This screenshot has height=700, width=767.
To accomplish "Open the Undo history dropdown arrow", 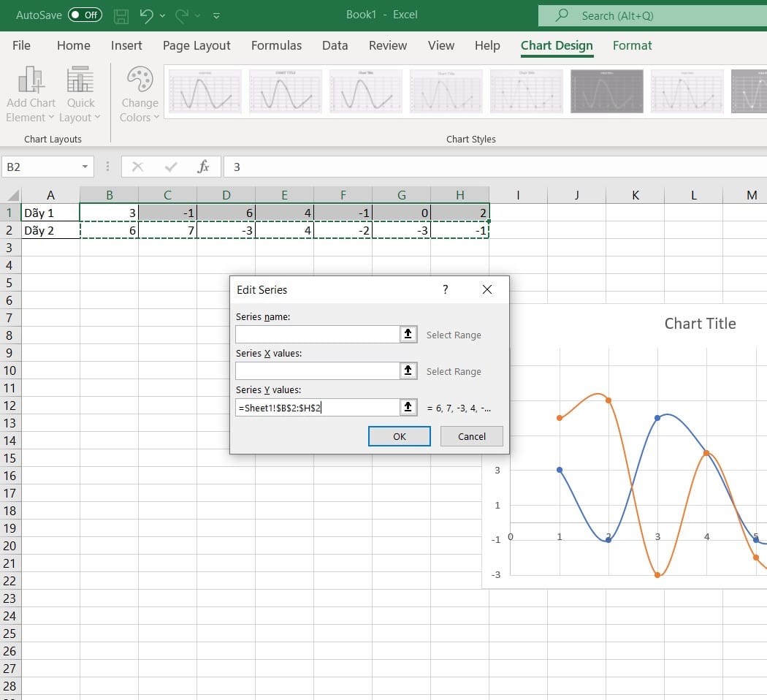I will tap(162, 15).
